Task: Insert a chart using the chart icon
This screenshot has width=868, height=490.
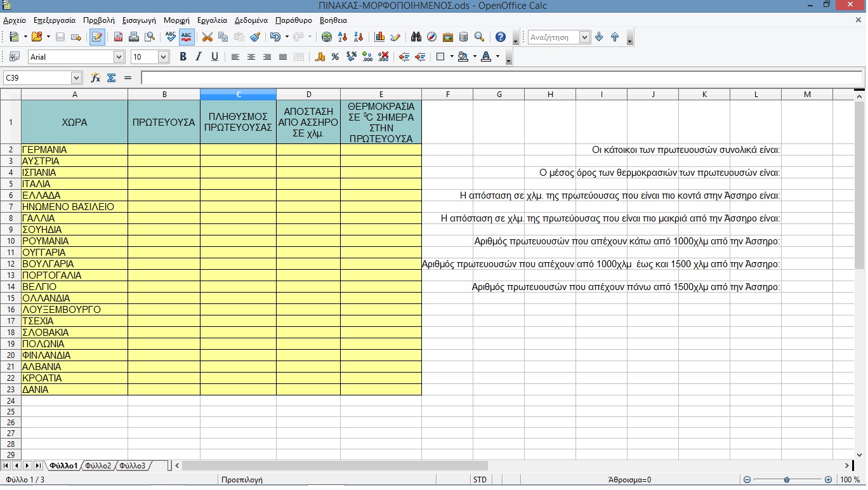Action: tap(379, 37)
